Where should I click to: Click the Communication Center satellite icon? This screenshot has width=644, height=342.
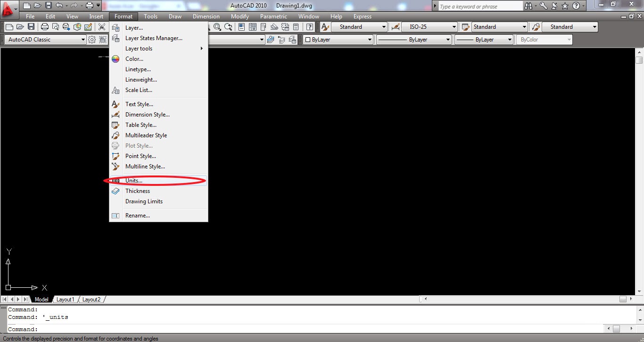pyautogui.click(x=554, y=6)
